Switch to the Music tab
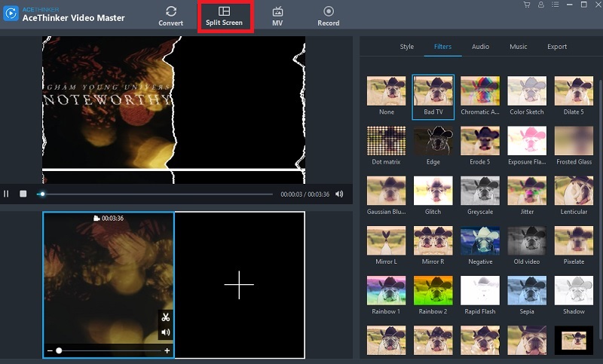 coord(519,47)
